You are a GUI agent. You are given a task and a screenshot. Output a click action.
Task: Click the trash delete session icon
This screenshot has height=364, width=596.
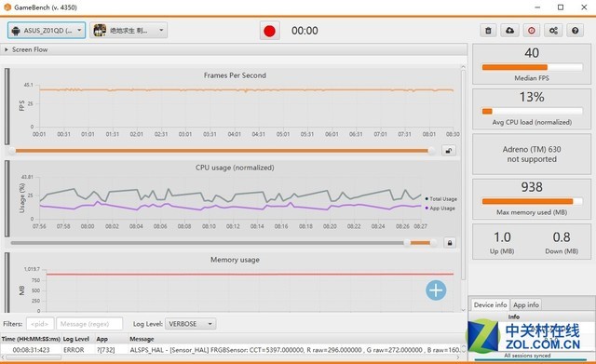pos(488,31)
